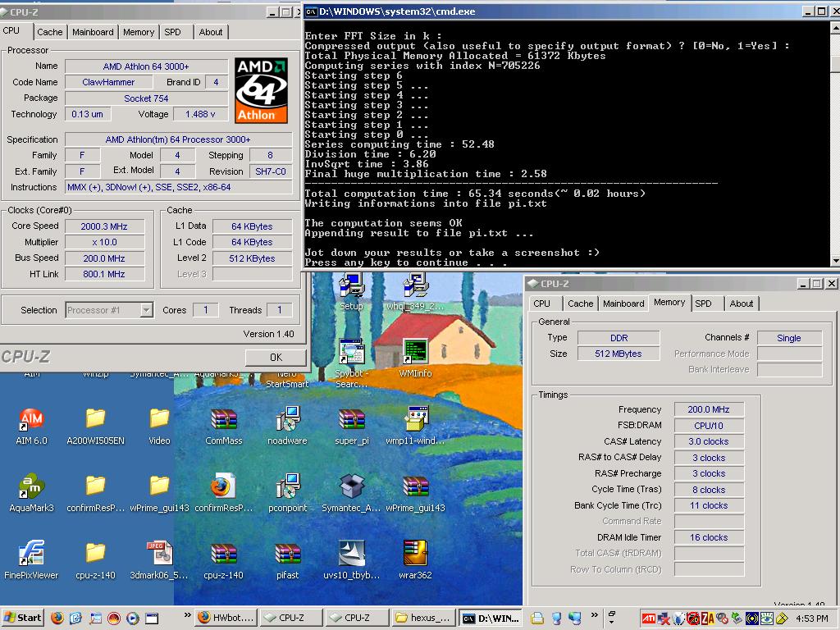Click processor name 'AMD Athlon 64 3000+'
Screen dimensions: 840x630
coord(146,66)
